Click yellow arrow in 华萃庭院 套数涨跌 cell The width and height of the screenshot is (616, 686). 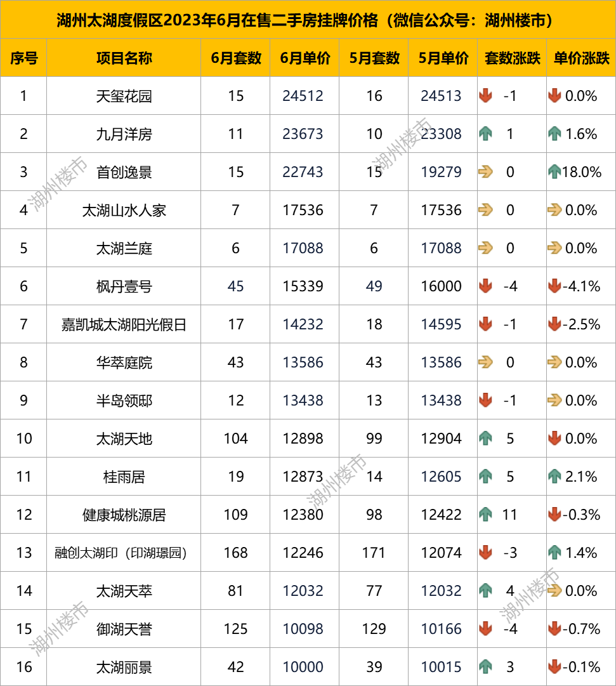pyautogui.click(x=485, y=362)
